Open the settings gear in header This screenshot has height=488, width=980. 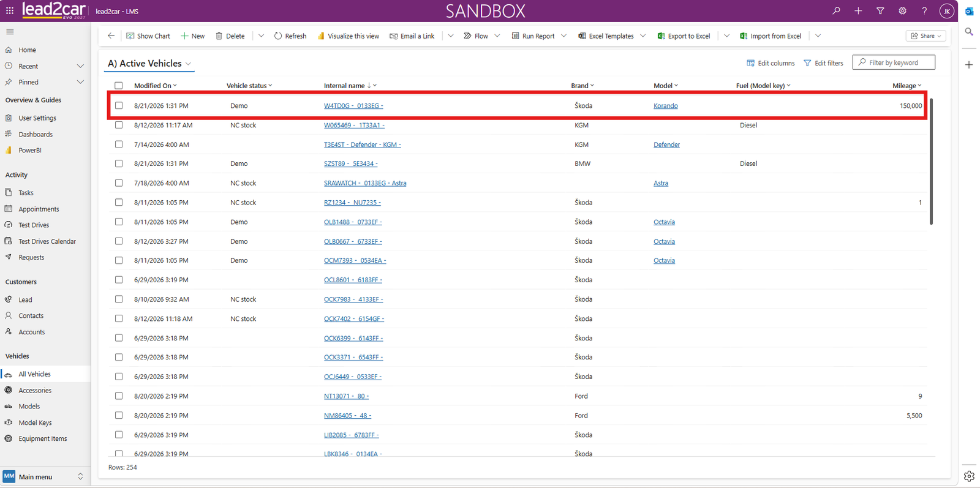[x=902, y=10]
